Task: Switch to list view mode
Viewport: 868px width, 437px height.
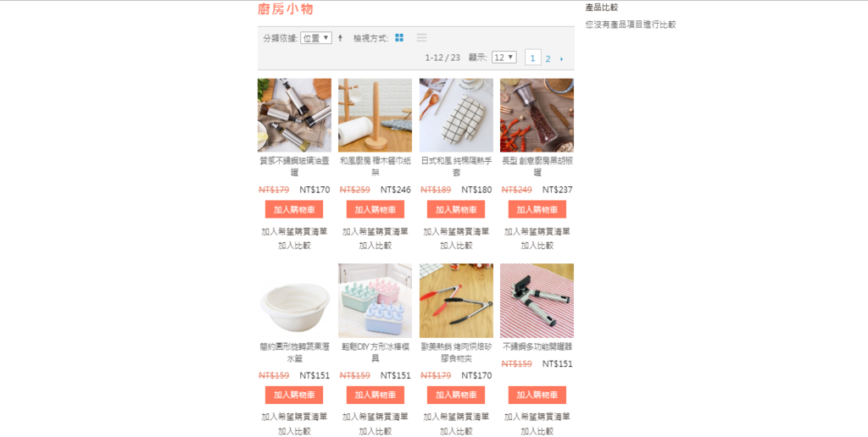Action: 422,37
